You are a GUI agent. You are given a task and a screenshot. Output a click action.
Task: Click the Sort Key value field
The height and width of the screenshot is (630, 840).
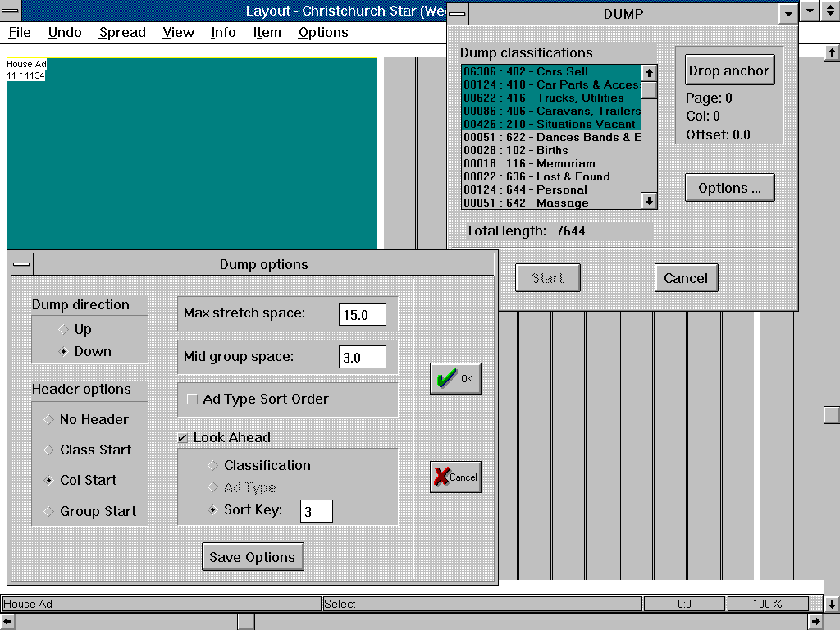click(316, 511)
